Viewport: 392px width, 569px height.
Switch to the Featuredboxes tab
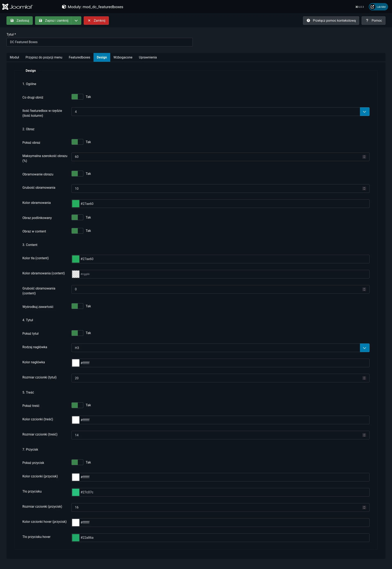79,57
